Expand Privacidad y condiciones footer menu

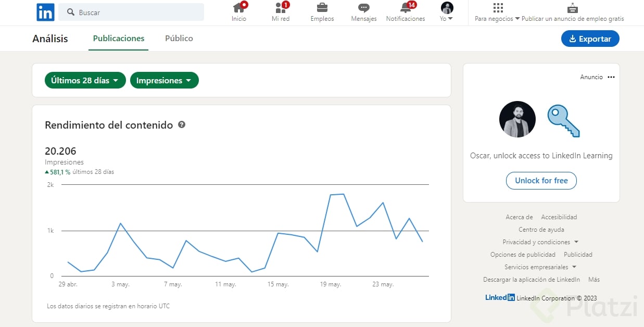540,242
